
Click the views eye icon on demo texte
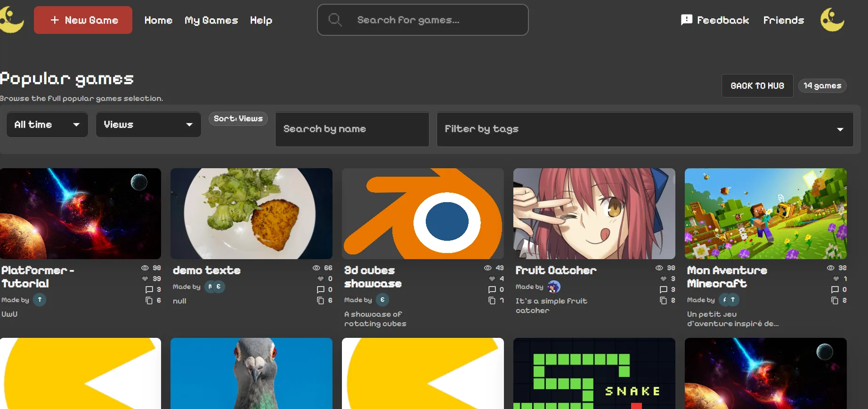[x=316, y=268]
